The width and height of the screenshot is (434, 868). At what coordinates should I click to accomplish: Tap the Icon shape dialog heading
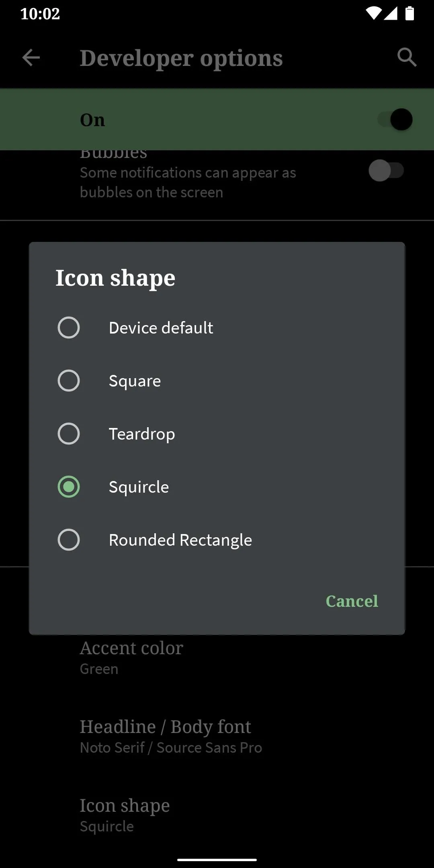pyautogui.click(x=115, y=278)
